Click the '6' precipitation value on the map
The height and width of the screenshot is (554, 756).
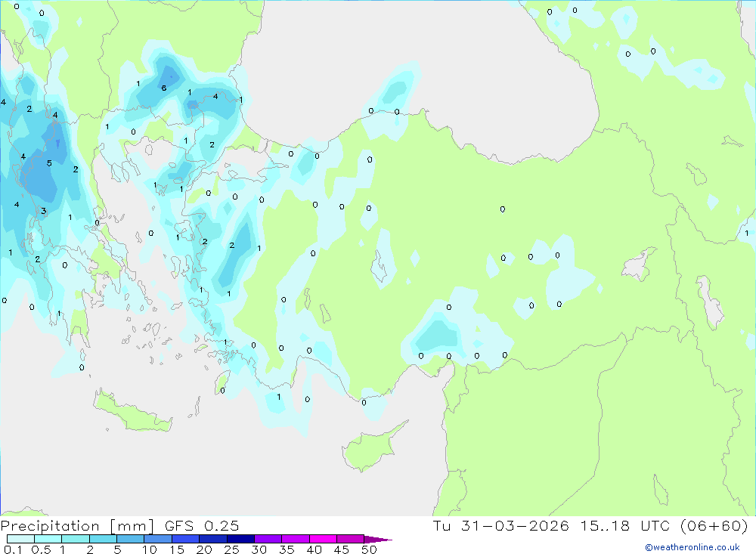[x=164, y=88]
